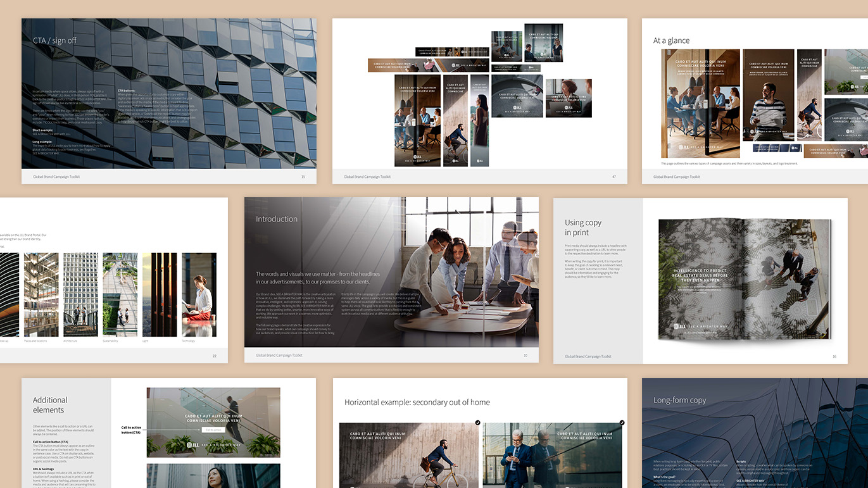Image resolution: width=868 pixels, height=488 pixels.
Task: Click 'Horizontal example: secondary out of home' heading
Action: tap(417, 402)
